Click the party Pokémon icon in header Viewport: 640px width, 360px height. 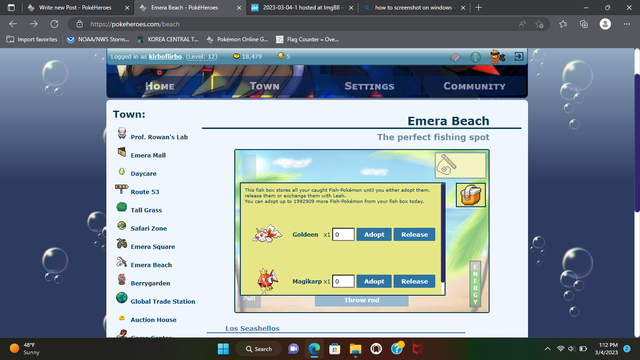[x=497, y=57]
